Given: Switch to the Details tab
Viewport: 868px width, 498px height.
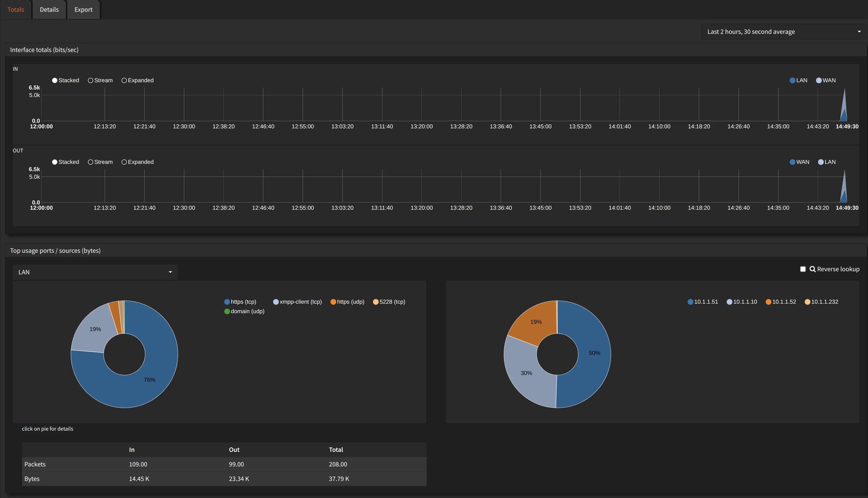Looking at the screenshot, I should click(x=49, y=9).
